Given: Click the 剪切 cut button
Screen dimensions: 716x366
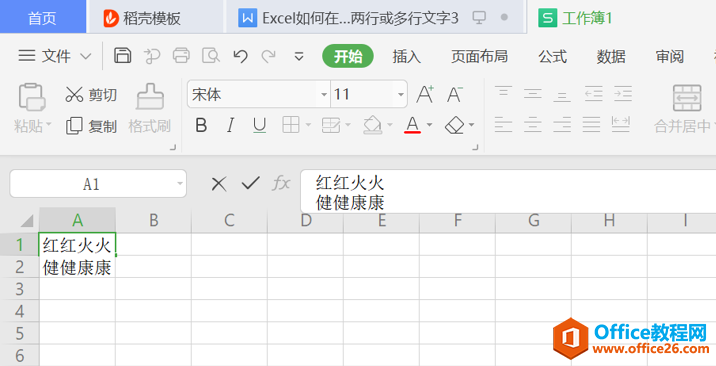Looking at the screenshot, I should coord(91,95).
